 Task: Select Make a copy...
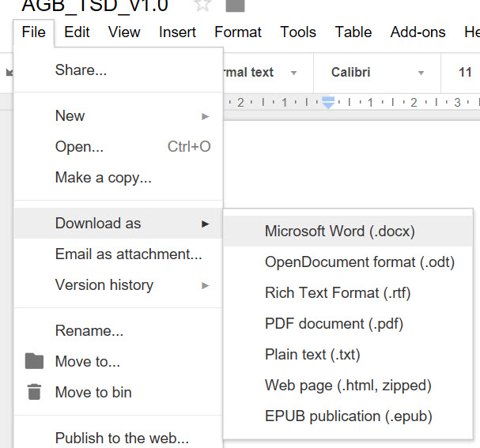coord(103,178)
